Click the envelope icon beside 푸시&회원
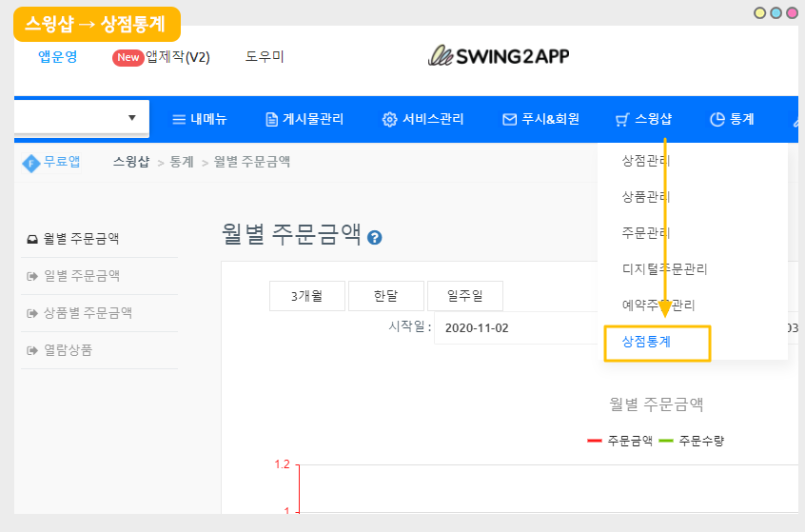The width and height of the screenshot is (805, 532). tap(509, 120)
